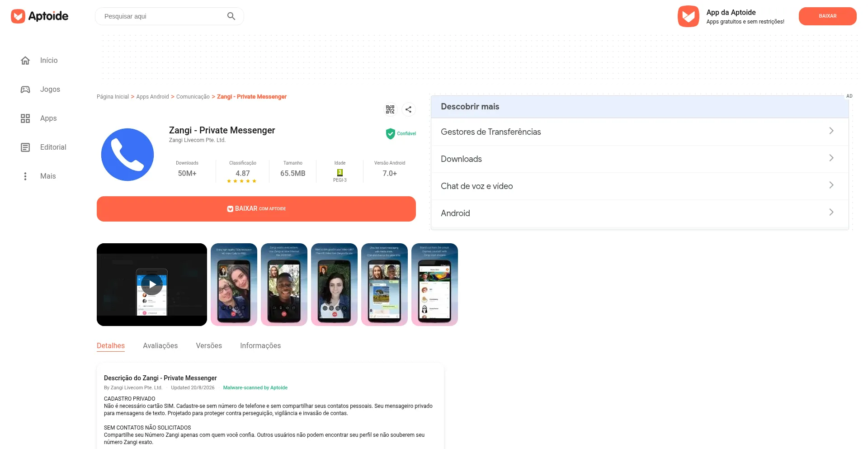Click the share icon
Screen dimensions: 868x449
point(408,109)
